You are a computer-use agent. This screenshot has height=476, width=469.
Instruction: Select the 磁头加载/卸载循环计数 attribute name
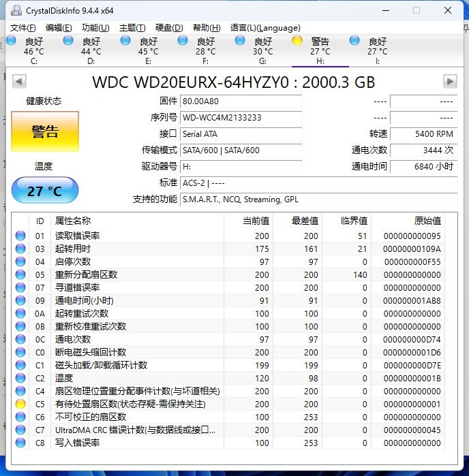(x=101, y=365)
